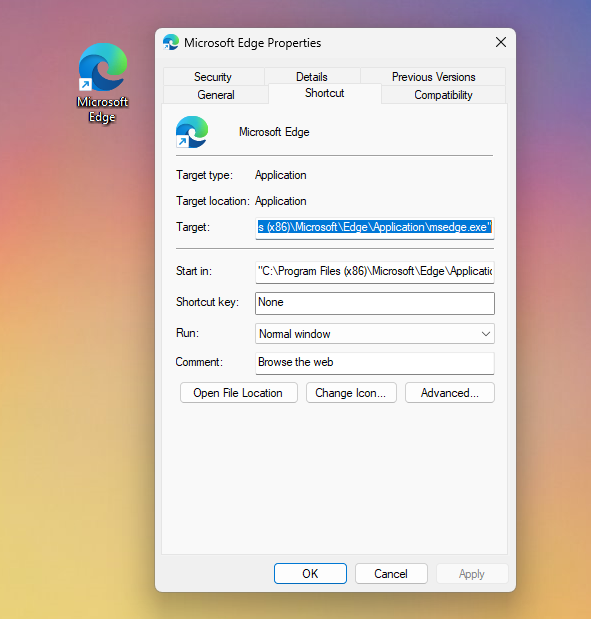Confirm with the OK button
Image resolution: width=591 pixels, height=619 pixels.
310,574
